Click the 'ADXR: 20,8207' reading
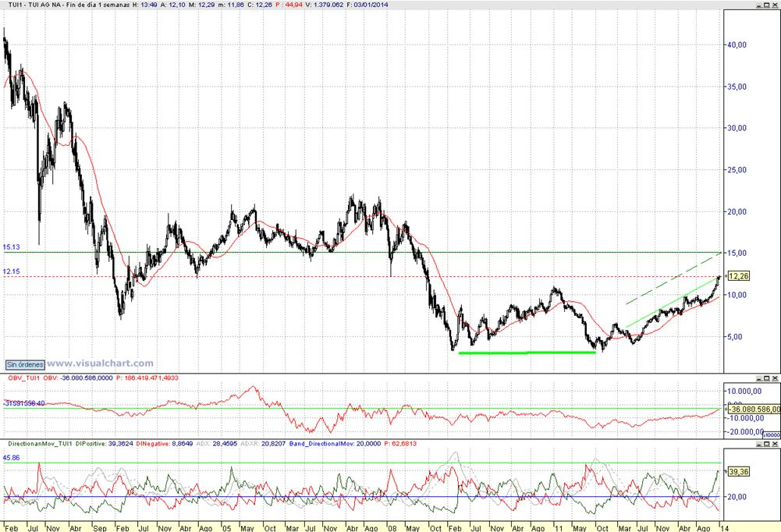The image size is (781, 532). pos(263,443)
